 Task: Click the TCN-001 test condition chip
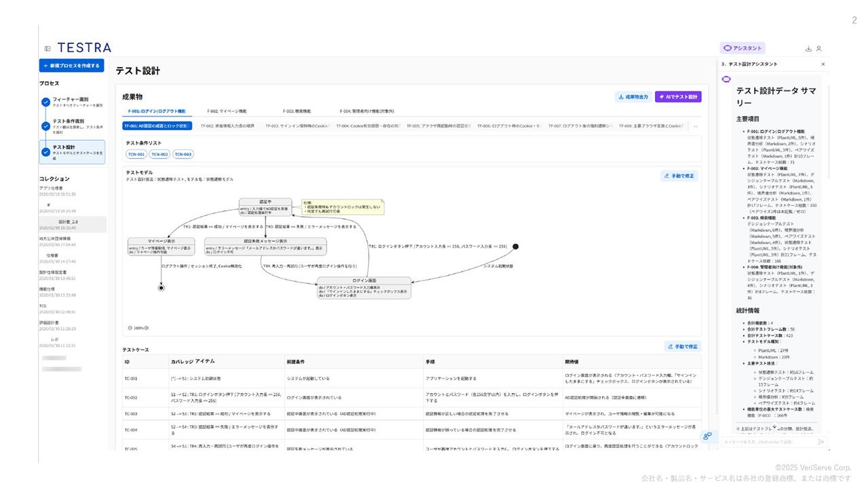pyautogui.click(x=137, y=155)
